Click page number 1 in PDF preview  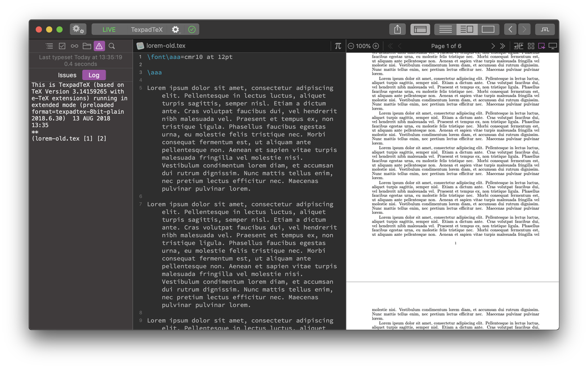pos(455,243)
